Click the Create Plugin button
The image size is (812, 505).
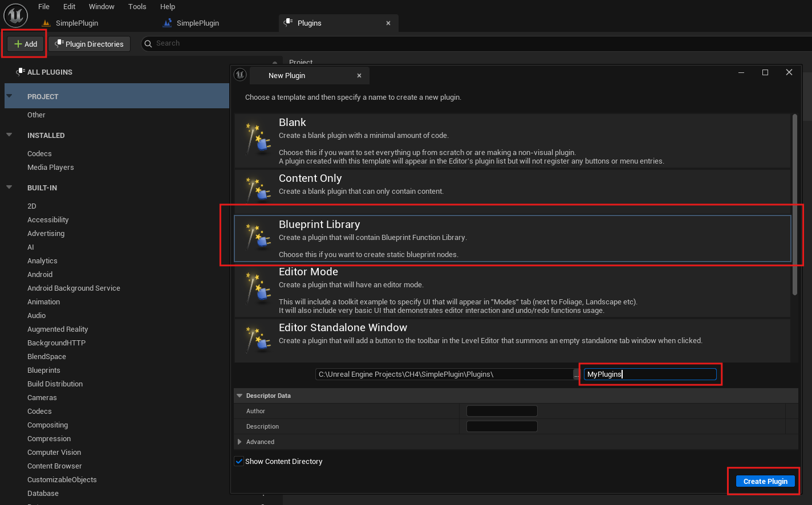(765, 481)
